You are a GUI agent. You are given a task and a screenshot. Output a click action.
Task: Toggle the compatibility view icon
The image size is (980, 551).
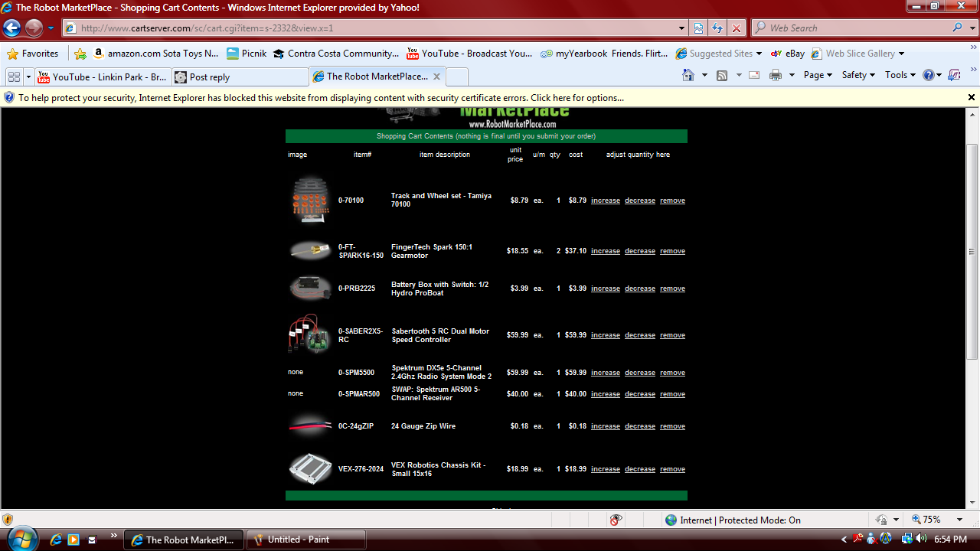[x=698, y=28]
